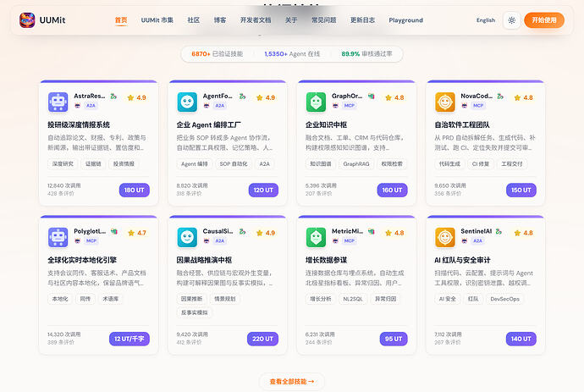Toggle the light/dark theme sun icon
Viewport: 584px width, 392px height.
click(x=512, y=20)
